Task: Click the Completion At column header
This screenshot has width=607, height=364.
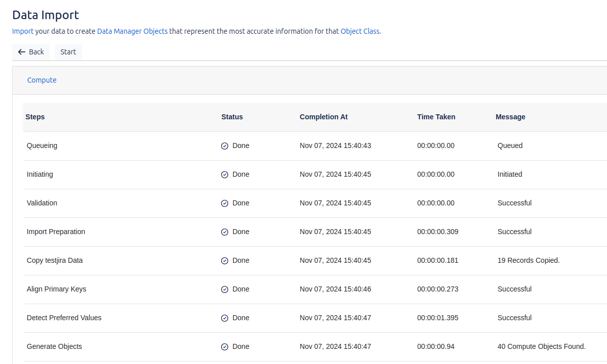Action: (323, 117)
